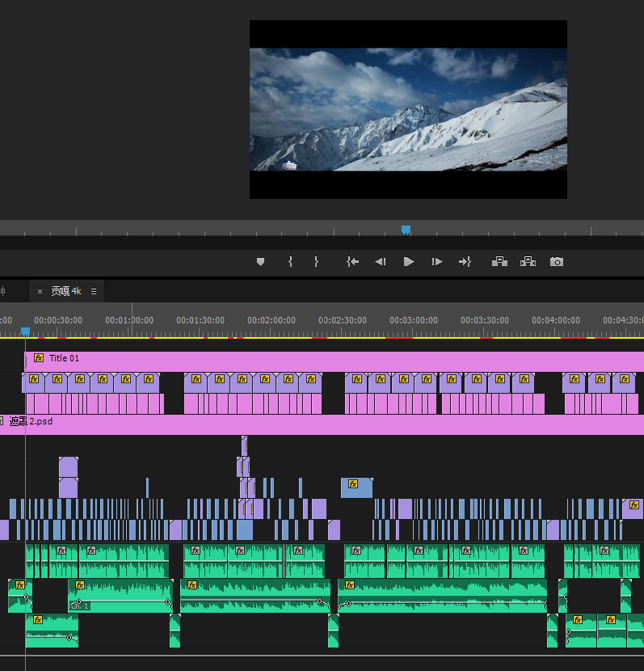Click the 00:01:00:00 ruler timecode
The height and width of the screenshot is (671, 644).
129,320
